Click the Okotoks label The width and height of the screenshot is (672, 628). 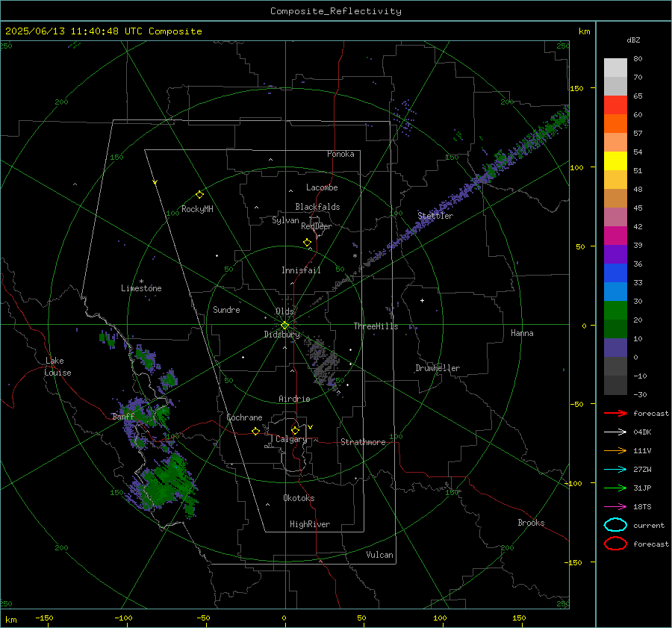(x=299, y=498)
